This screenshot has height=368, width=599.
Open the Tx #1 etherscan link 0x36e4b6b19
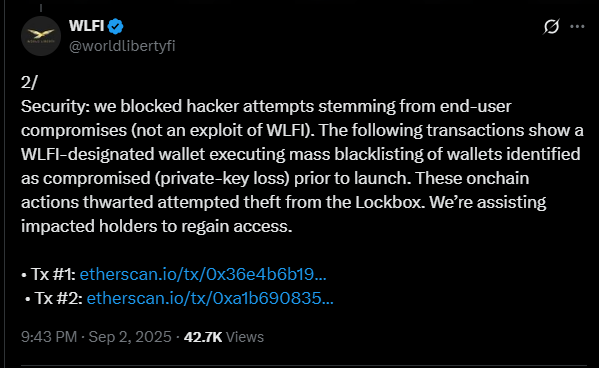point(203,274)
